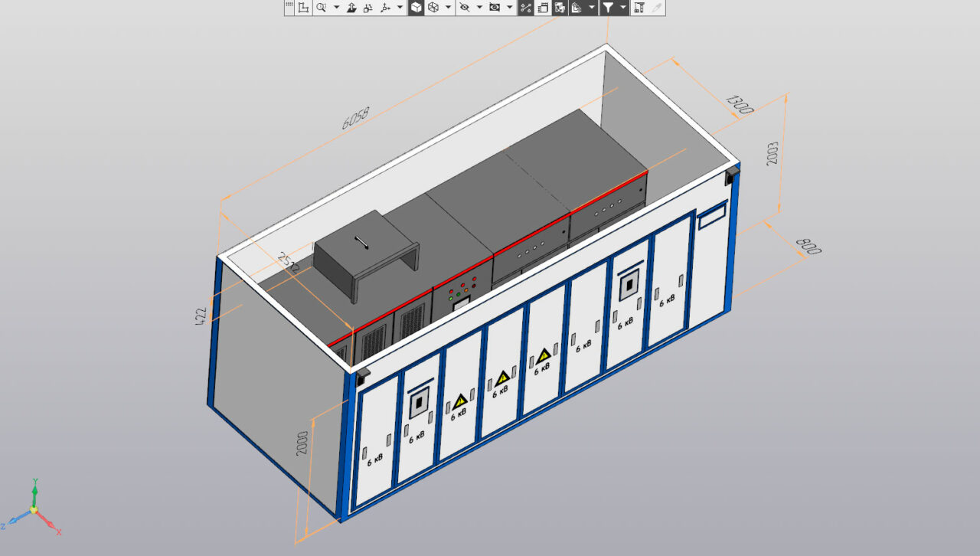Select the 6058 length dimension label
This screenshot has height=556, width=980.
coord(355,118)
